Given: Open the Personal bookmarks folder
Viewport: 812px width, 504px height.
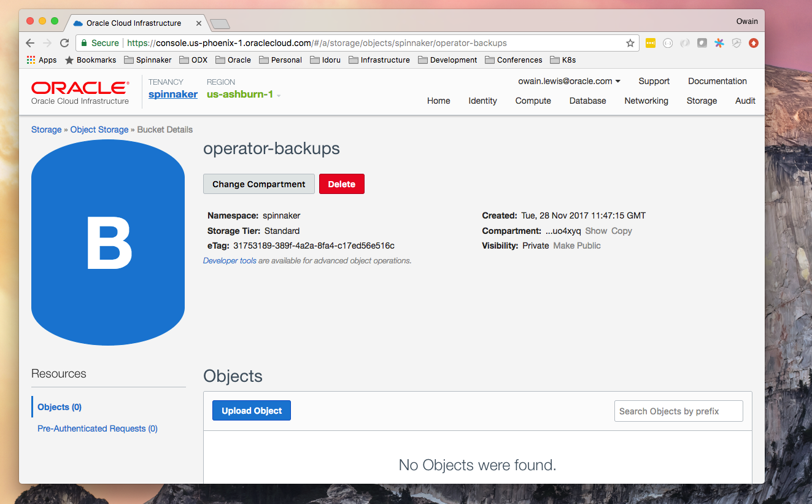Looking at the screenshot, I should [280, 60].
